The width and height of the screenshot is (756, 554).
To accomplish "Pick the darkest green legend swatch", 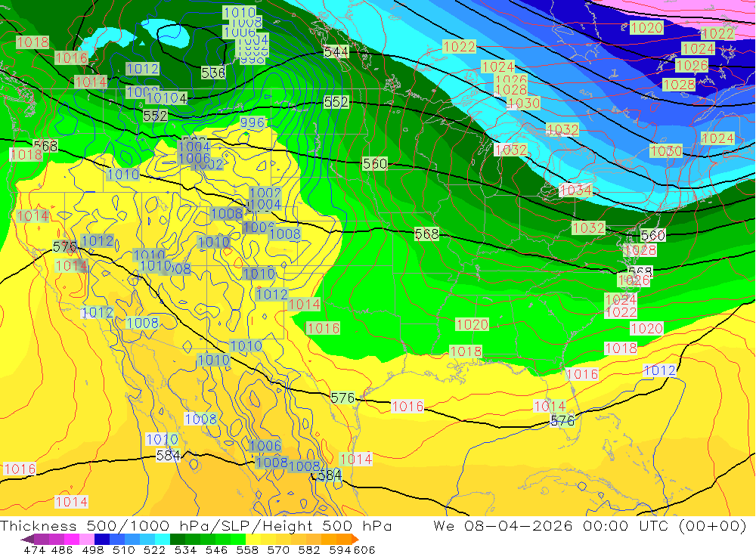I will pyautogui.click(x=178, y=539).
